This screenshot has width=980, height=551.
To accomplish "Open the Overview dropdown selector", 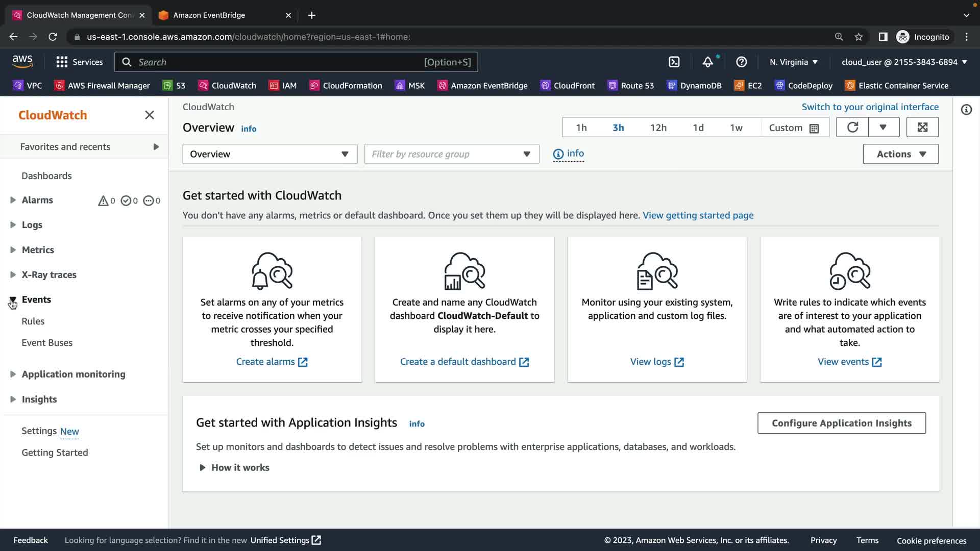I will 269,154.
